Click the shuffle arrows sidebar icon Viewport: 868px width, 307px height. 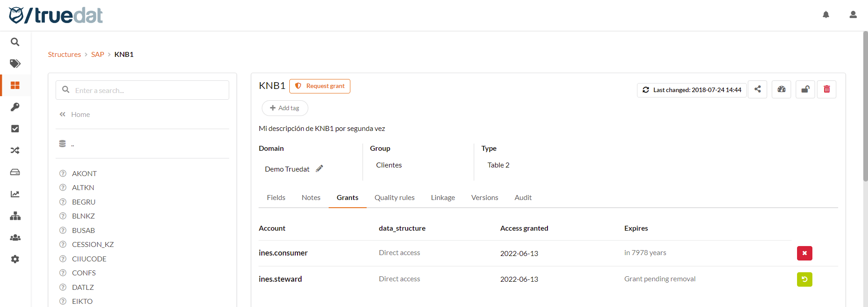15,150
